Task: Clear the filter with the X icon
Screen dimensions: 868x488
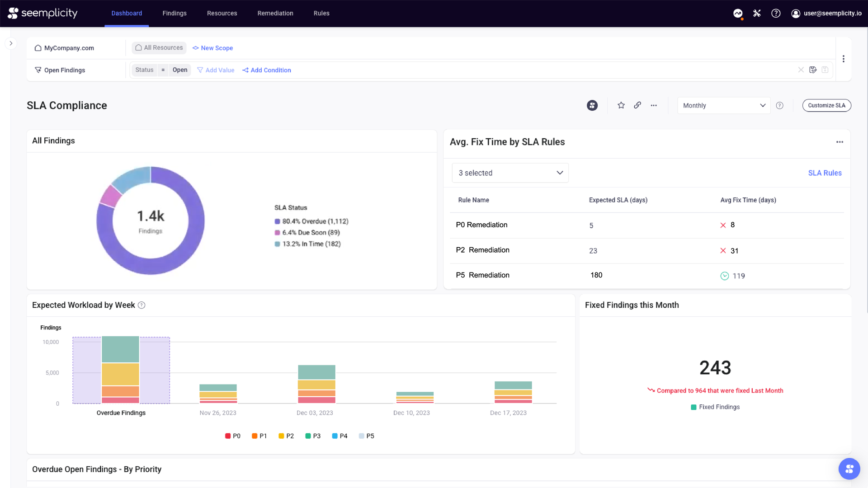Action: tap(801, 70)
